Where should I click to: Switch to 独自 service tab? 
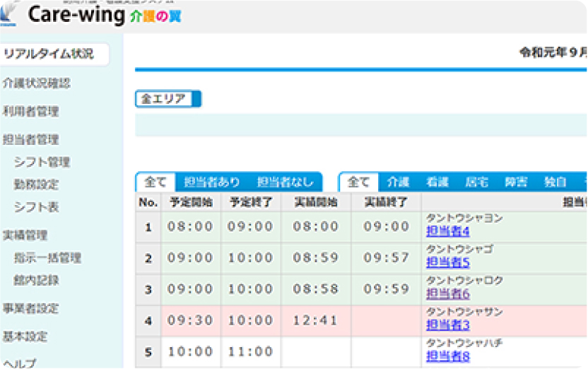(x=555, y=182)
